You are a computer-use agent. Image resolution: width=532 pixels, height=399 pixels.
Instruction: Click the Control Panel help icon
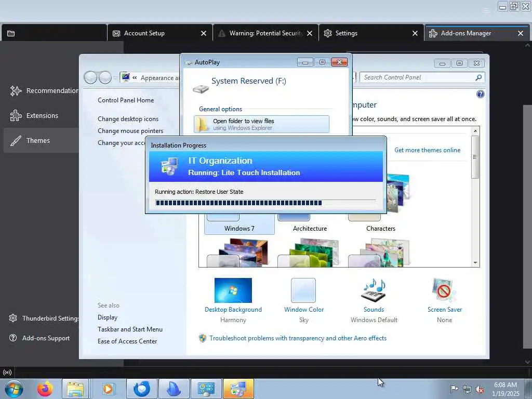coord(480,95)
